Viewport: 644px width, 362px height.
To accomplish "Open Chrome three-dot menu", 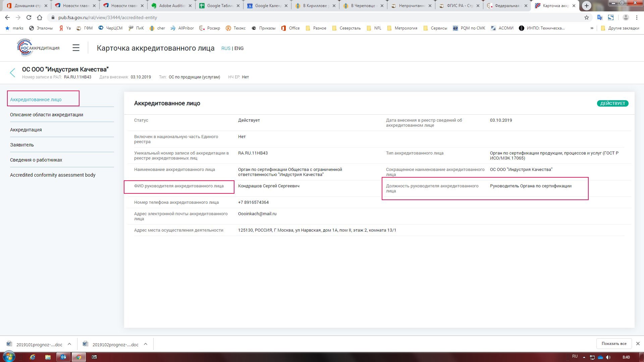I will [x=637, y=17].
